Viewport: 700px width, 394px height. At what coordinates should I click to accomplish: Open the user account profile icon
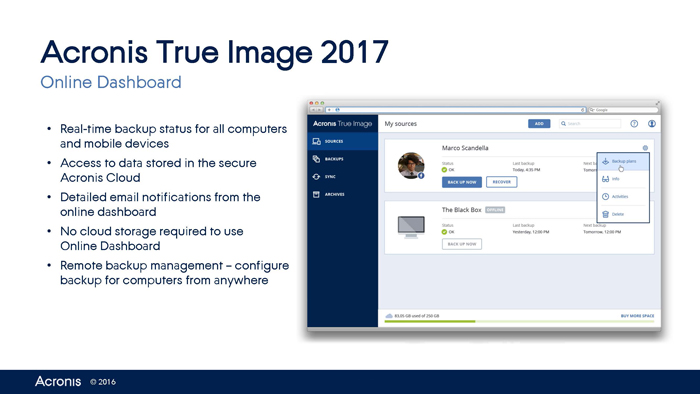point(652,124)
